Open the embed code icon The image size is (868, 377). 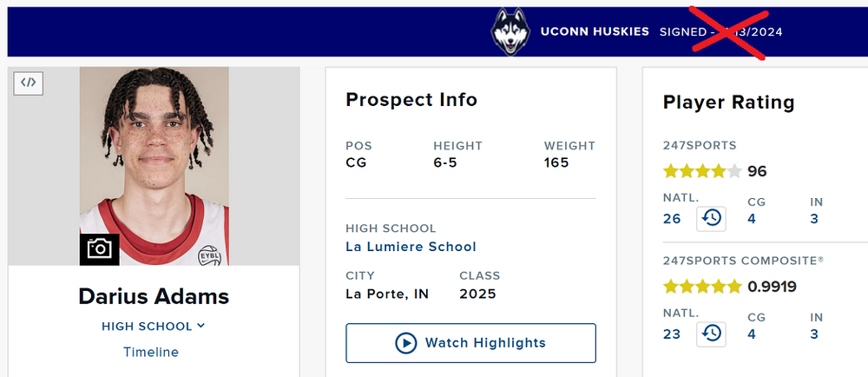click(29, 83)
